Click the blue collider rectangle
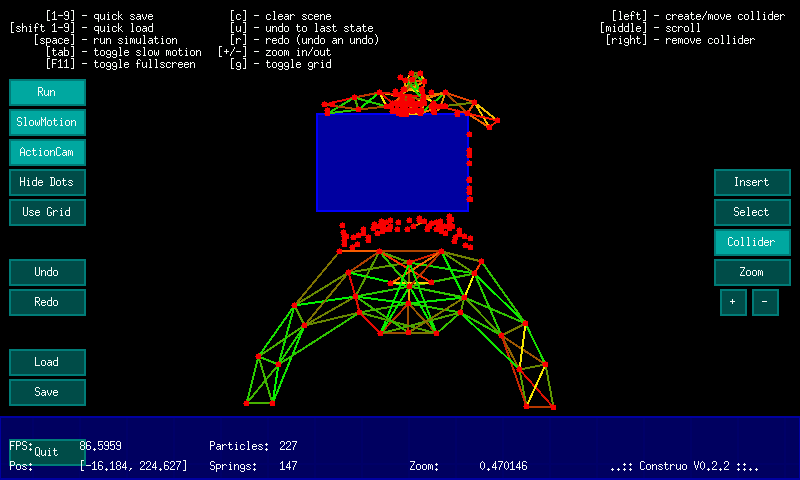Image resolution: width=800 pixels, height=480 pixels. [x=392, y=162]
